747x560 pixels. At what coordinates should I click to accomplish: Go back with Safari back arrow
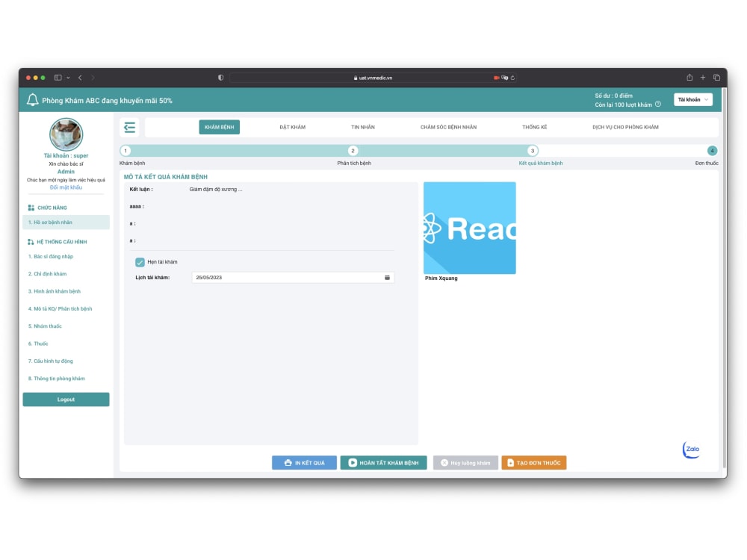point(80,78)
